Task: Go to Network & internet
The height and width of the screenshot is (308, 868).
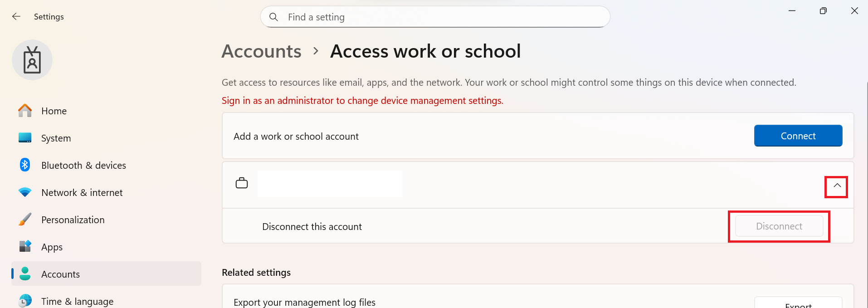Action: 106,192
